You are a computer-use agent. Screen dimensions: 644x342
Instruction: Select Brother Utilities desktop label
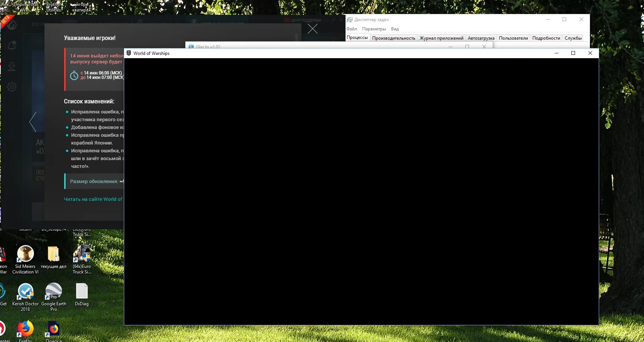[x=53, y=7]
